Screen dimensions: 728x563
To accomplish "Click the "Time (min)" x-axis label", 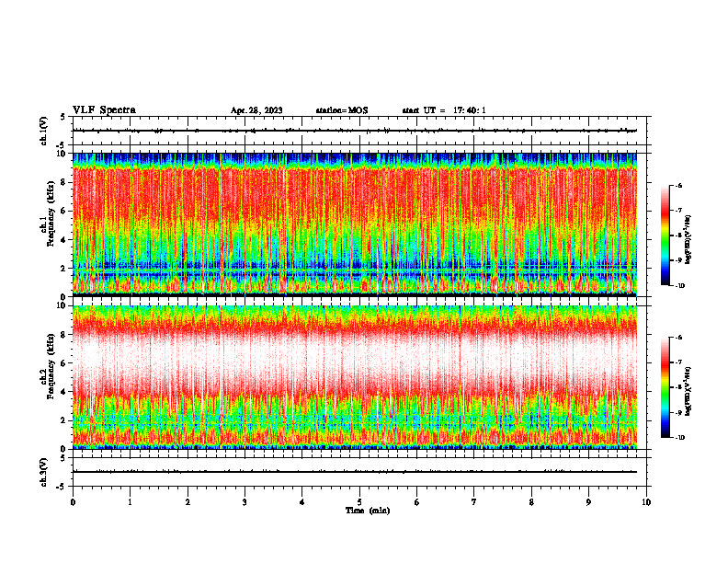I will (368, 511).
